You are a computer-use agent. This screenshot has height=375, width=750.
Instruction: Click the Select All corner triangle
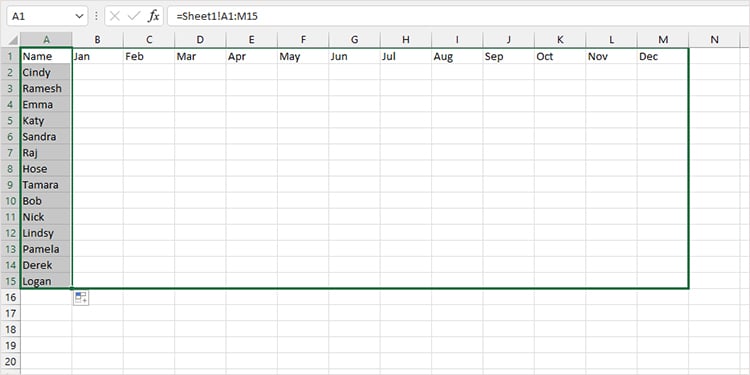(x=13, y=40)
